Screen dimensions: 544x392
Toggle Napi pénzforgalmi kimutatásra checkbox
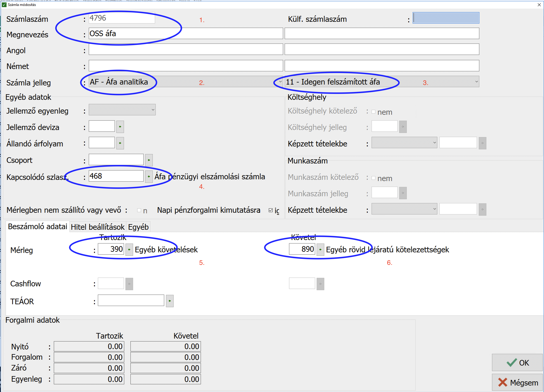[x=271, y=210]
